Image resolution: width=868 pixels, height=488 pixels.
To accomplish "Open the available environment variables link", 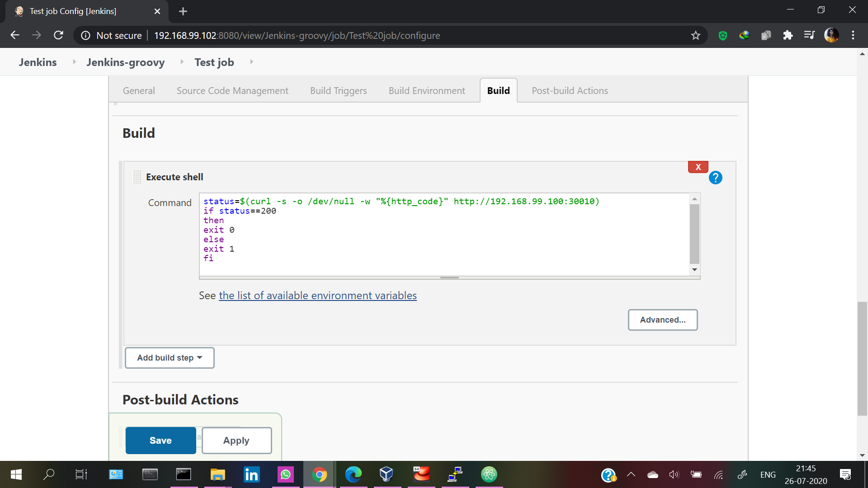I will [317, 296].
